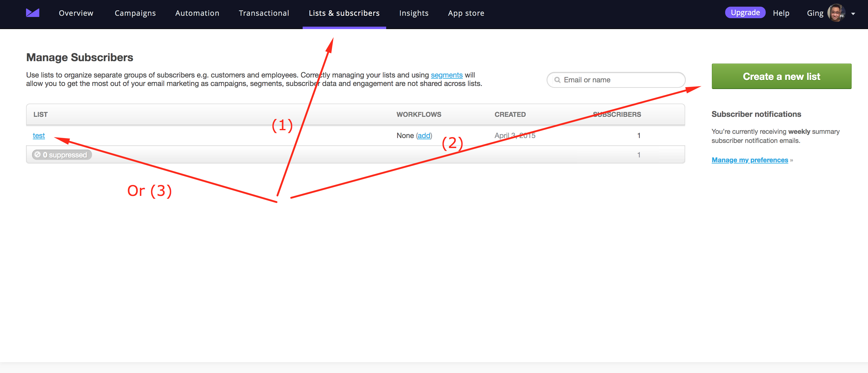Click the SUBSCRIBERS column header
Screen dimensions: 868x373
[x=617, y=114]
